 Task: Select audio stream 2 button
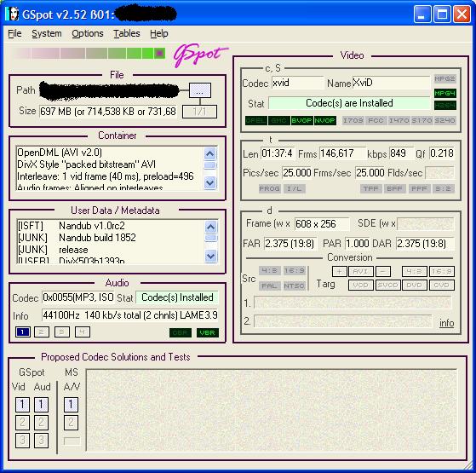pos(42,332)
